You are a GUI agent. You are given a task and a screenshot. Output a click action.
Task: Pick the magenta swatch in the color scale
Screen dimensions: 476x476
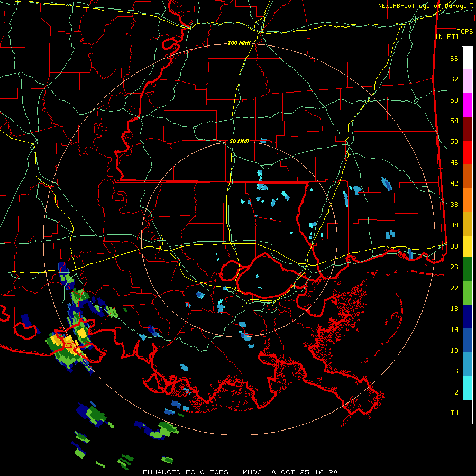(467, 105)
